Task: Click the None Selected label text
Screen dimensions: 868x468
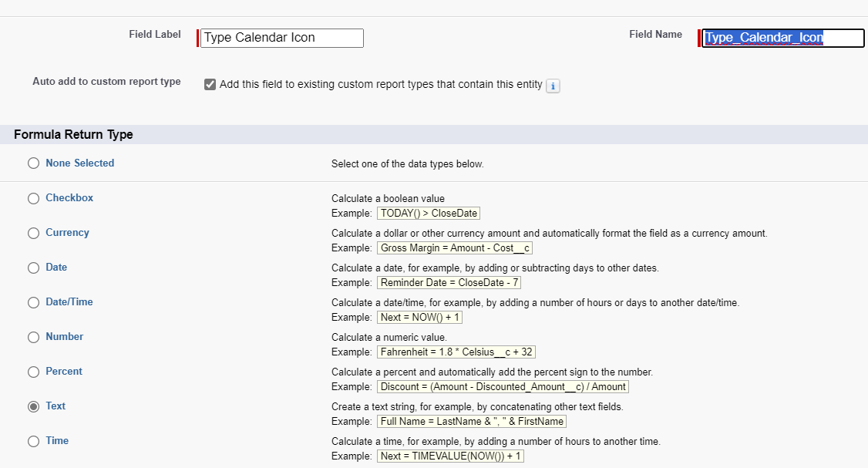Action: [79, 163]
